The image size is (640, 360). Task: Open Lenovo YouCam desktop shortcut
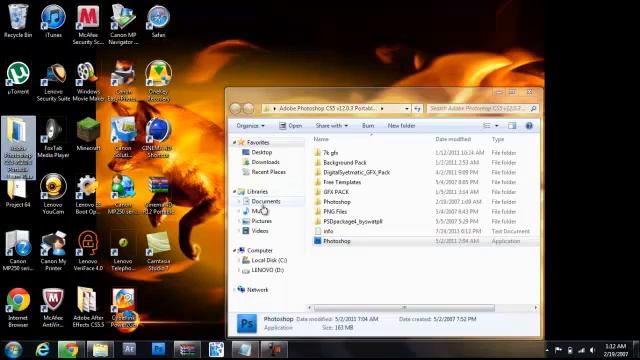tap(53, 194)
